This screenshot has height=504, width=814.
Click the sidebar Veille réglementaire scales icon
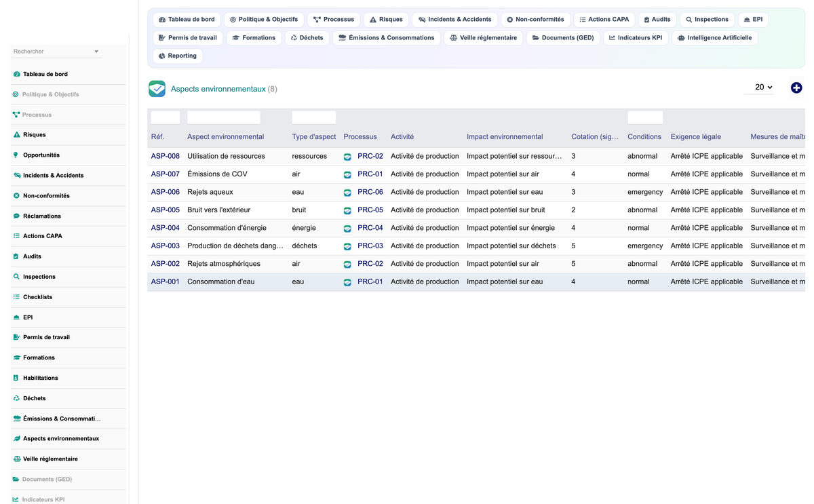click(x=17, y=459)
